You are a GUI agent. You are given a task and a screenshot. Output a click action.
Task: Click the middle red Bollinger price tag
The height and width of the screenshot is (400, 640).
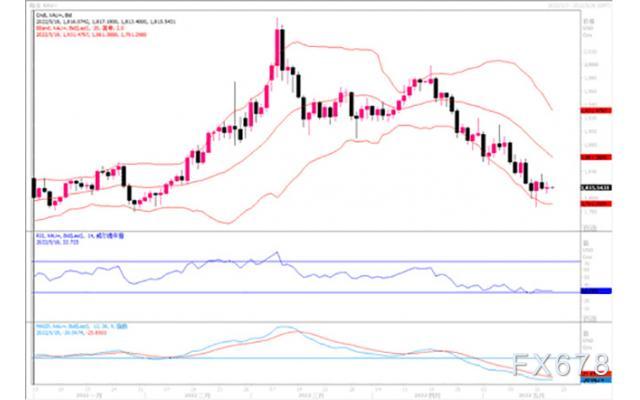pos(596,157)
